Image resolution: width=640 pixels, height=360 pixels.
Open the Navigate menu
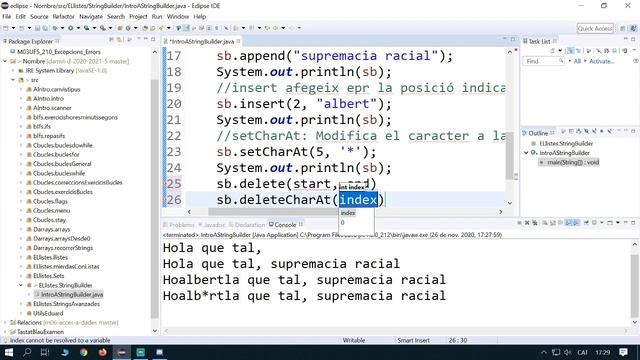(91, 17)
